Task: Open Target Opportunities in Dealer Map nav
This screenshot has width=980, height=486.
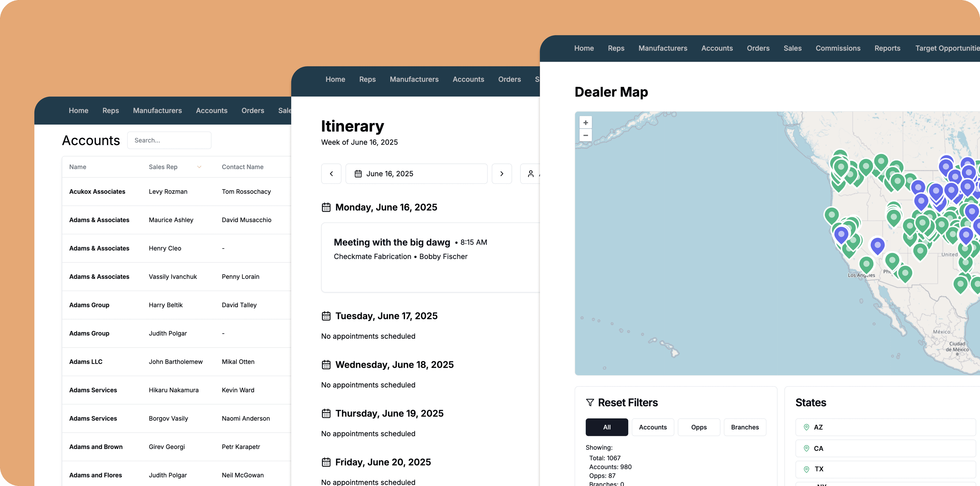Action: [947, 48]
